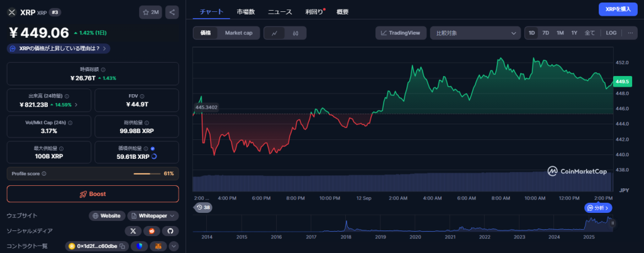Click info icon next to 循環供給量
644x253 pixels.
tap(146, 148)
